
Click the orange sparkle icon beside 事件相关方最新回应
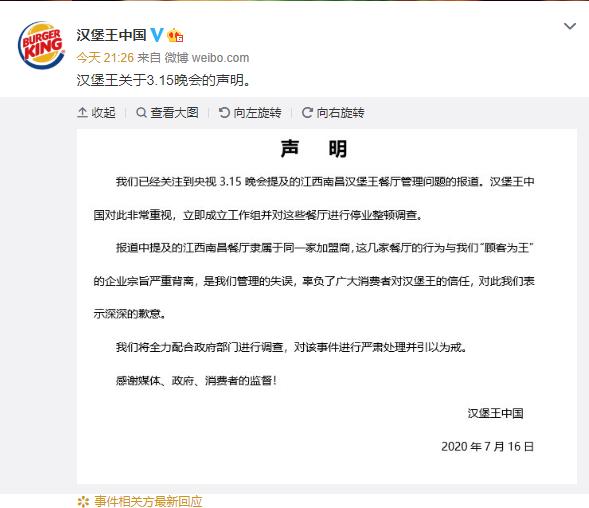click(83, 502)
